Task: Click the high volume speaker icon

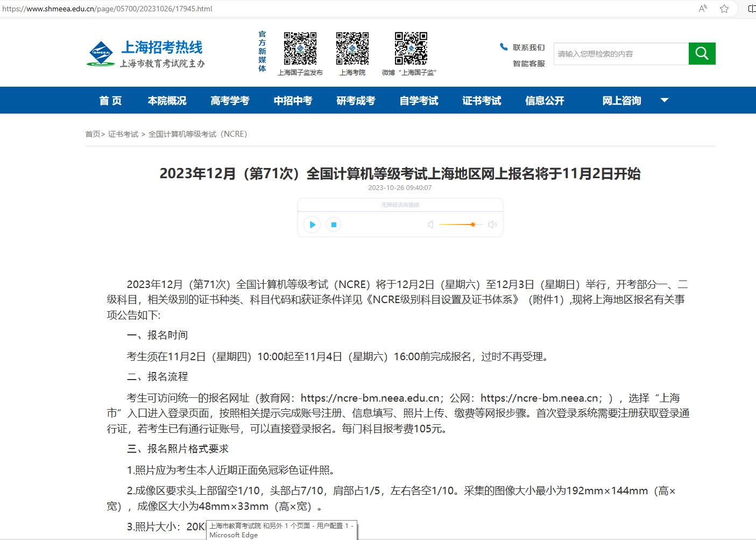Action: [492, 225]
